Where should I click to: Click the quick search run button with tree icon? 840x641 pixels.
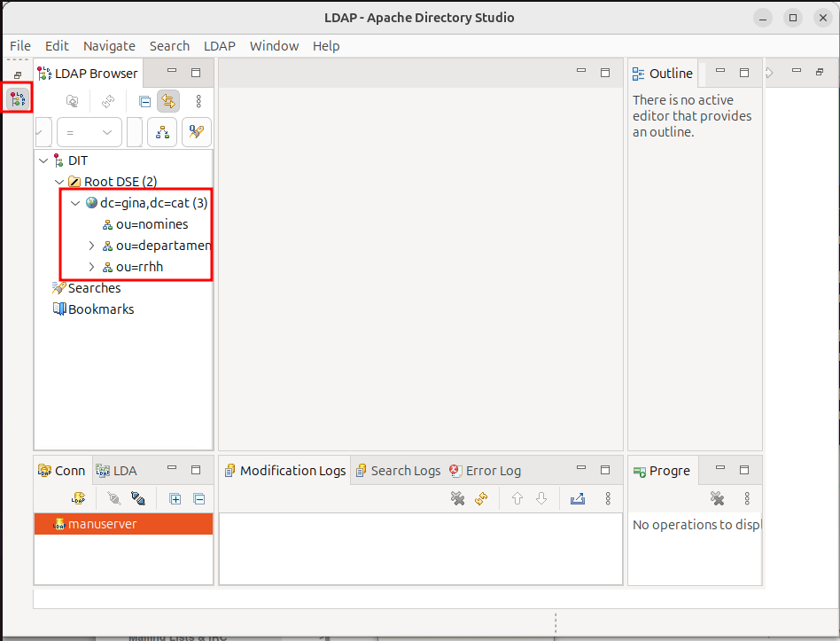(162, 132)
